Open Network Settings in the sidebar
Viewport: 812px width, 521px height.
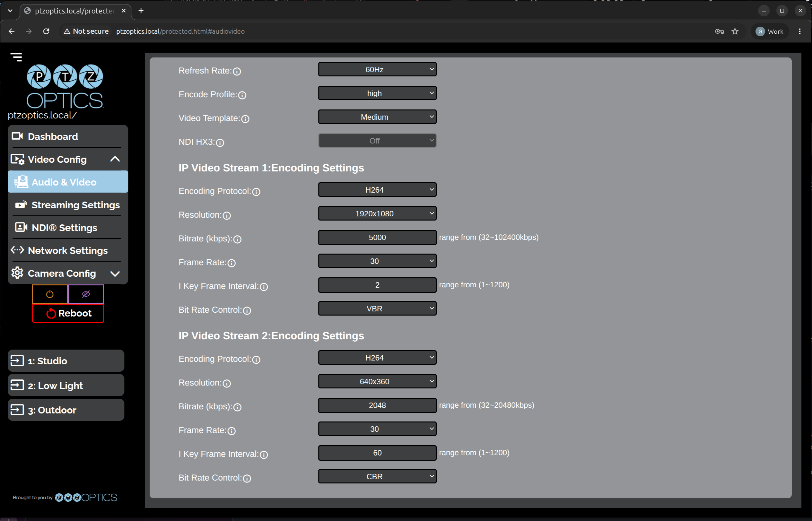pyautogui.click(x=68, y=250)
